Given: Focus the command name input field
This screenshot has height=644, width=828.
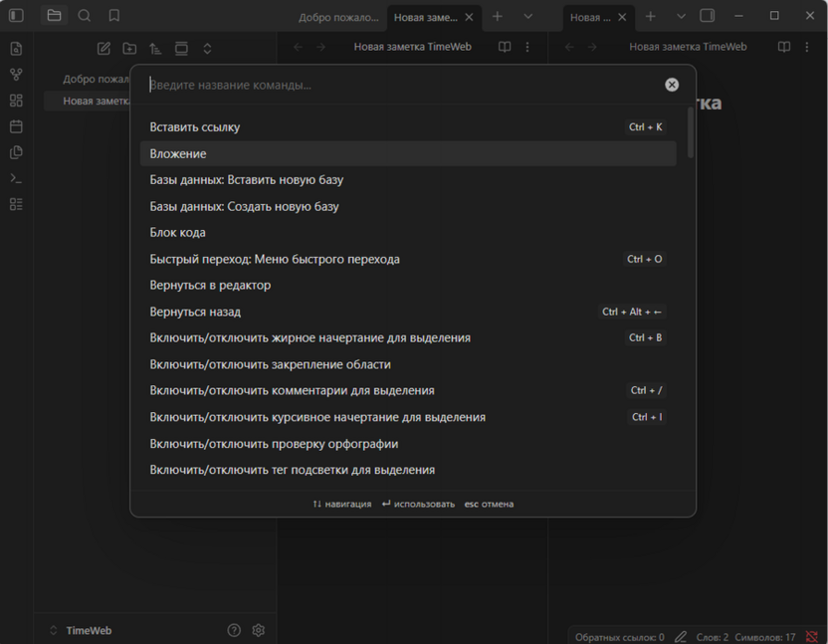Looking at the screenshot, I should [398, 85].
